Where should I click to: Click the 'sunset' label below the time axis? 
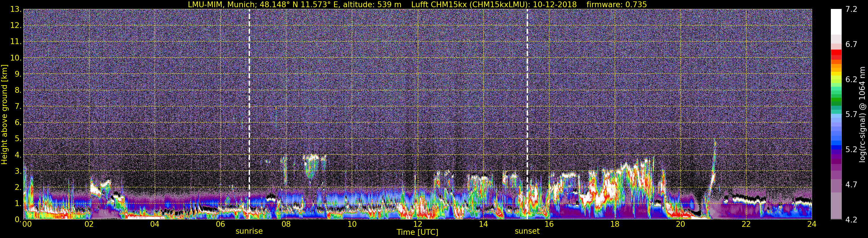point(527,231)
